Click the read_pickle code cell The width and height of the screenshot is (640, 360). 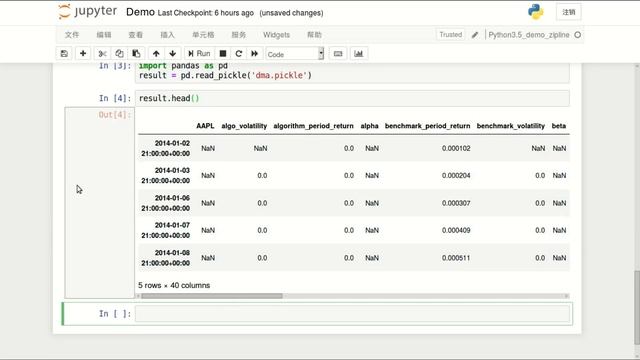coord(352,73)
